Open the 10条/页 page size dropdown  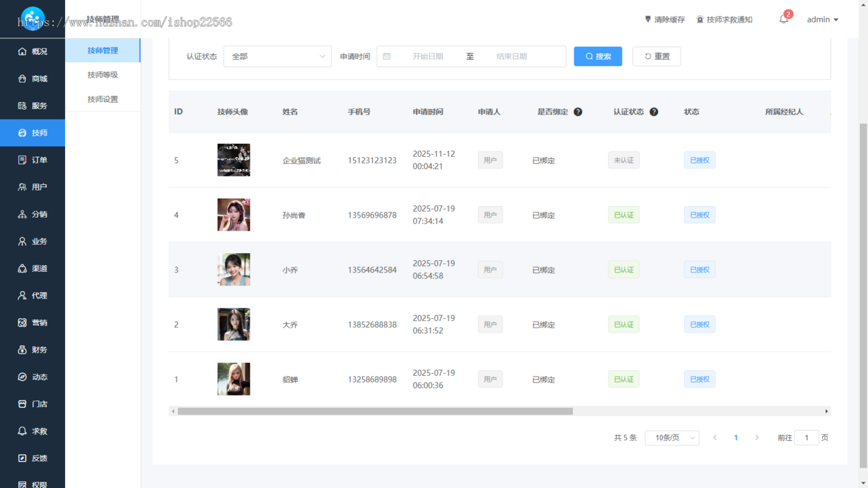click(x=671, y=437)
